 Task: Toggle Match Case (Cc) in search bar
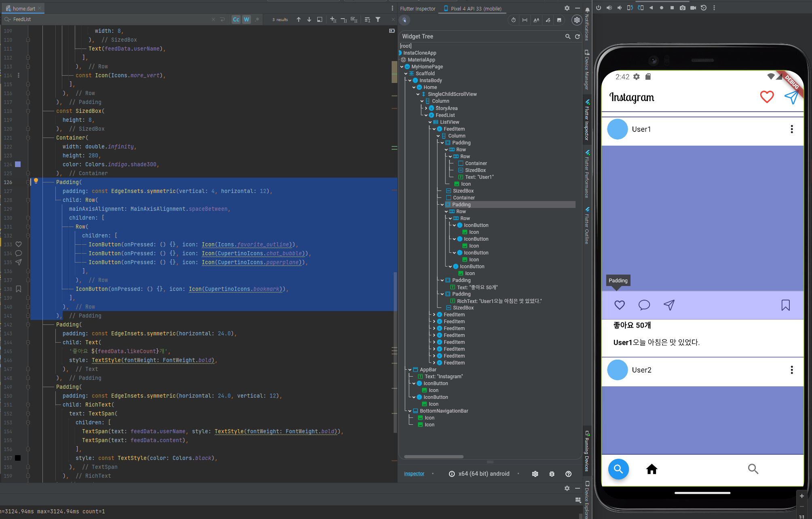pos(236,19)
